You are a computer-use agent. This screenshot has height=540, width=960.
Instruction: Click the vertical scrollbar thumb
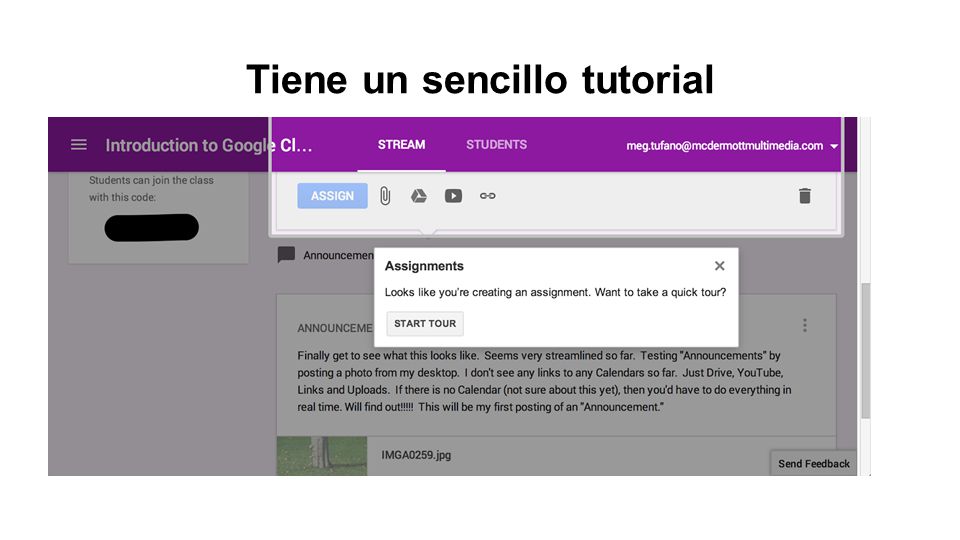point(865,351)
